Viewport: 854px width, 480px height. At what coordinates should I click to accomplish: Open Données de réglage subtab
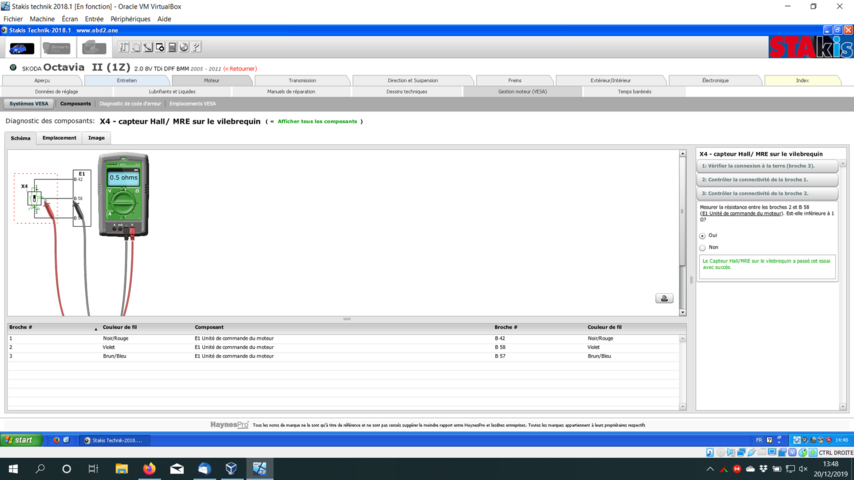pyautogui.click(x=56, y=92)
